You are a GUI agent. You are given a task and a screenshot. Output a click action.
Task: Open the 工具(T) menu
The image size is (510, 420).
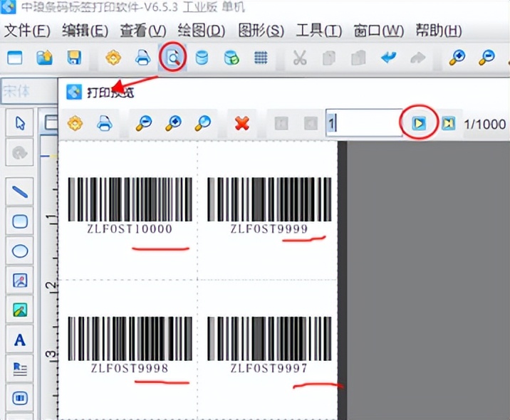pos(319,31)
